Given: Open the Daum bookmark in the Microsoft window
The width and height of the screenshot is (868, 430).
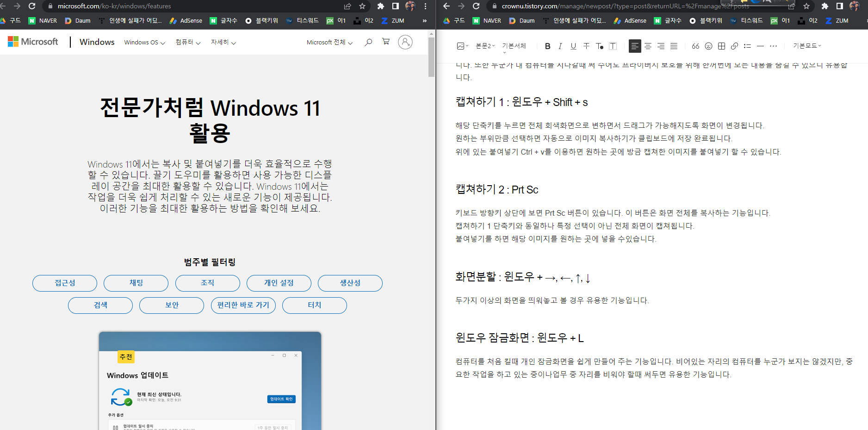Looking at the screenshot, I should point(78,21).
